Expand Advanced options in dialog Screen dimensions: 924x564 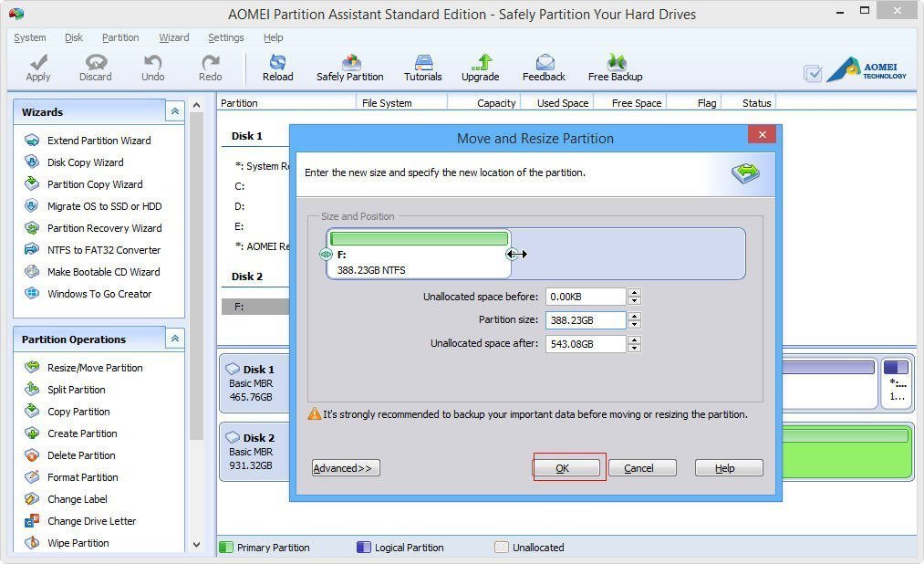click(346, 468)
